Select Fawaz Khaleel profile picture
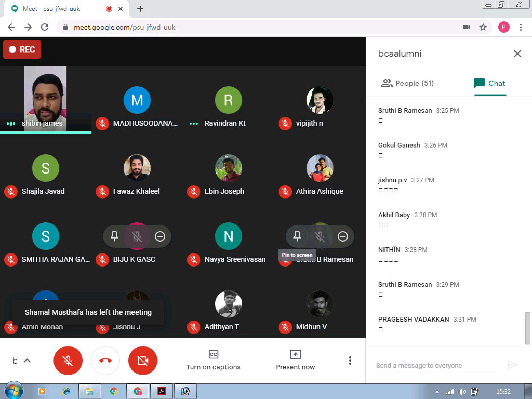This screenshot has height=399, width=532. click(137, 168)
